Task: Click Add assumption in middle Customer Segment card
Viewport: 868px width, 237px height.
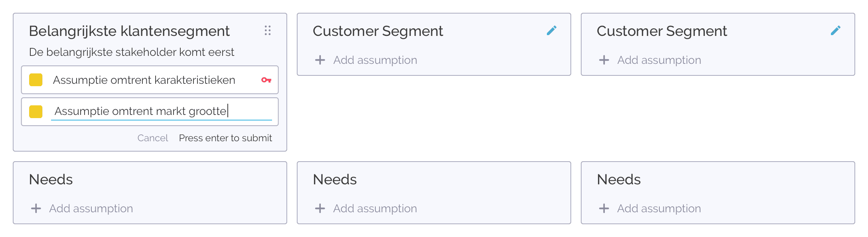Action: pyautogui.click(x=375, y=60)
